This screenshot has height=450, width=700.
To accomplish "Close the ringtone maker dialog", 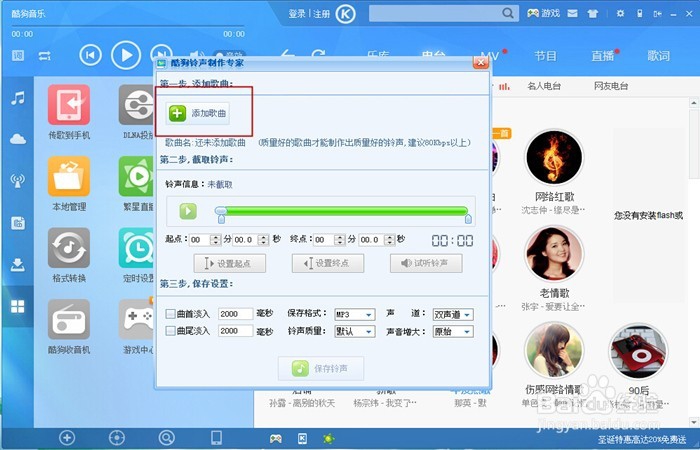I will click(480, 62).
